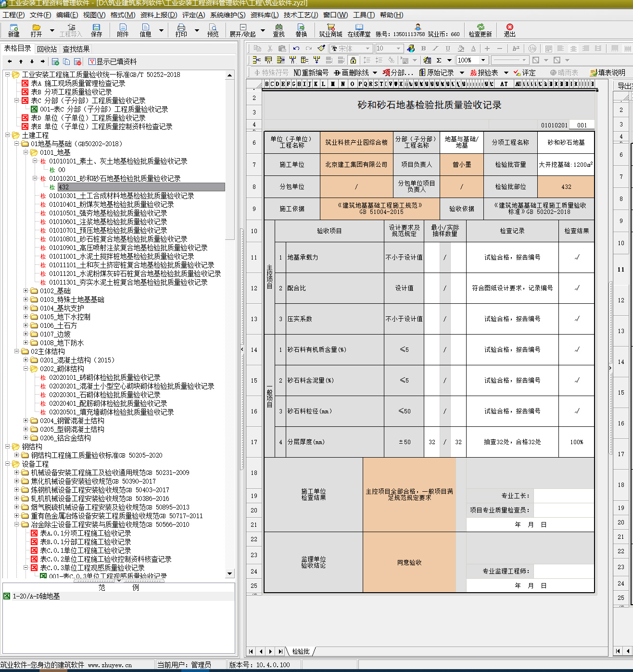Click the 查找 (Find) binoculars icon
Viewport: 633px width, 672px height.
click(279, 30)
